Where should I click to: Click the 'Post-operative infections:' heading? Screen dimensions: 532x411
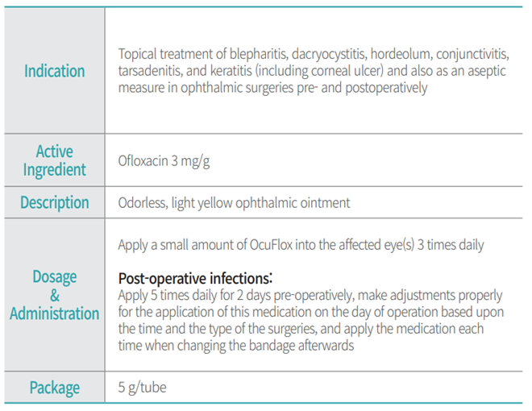192,278
